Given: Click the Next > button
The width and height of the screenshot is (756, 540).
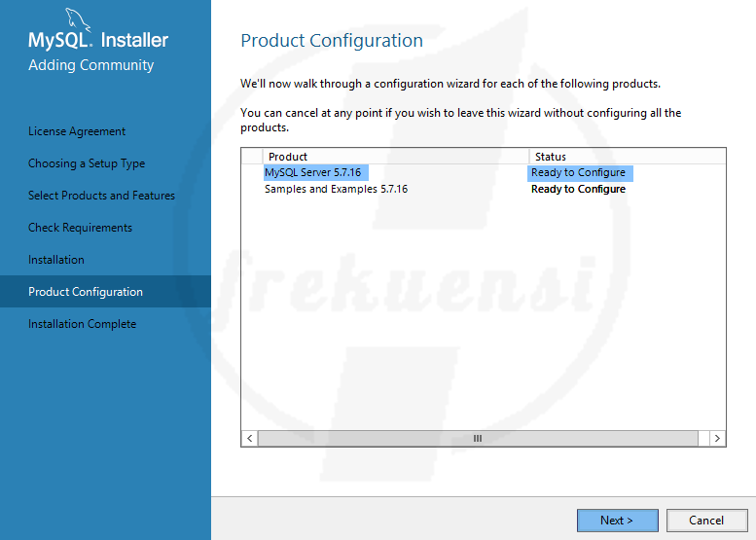Looking at the screenshot, I should pos(617,521).
